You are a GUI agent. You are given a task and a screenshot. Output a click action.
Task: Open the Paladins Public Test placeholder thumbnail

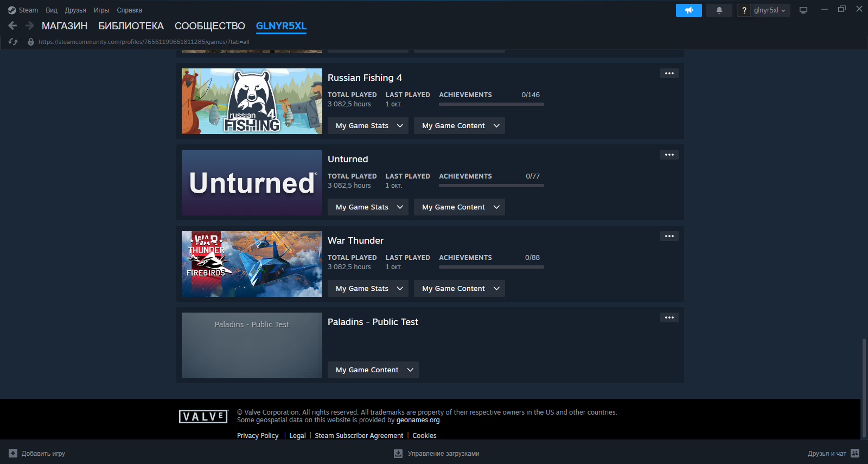coord(252,345)
